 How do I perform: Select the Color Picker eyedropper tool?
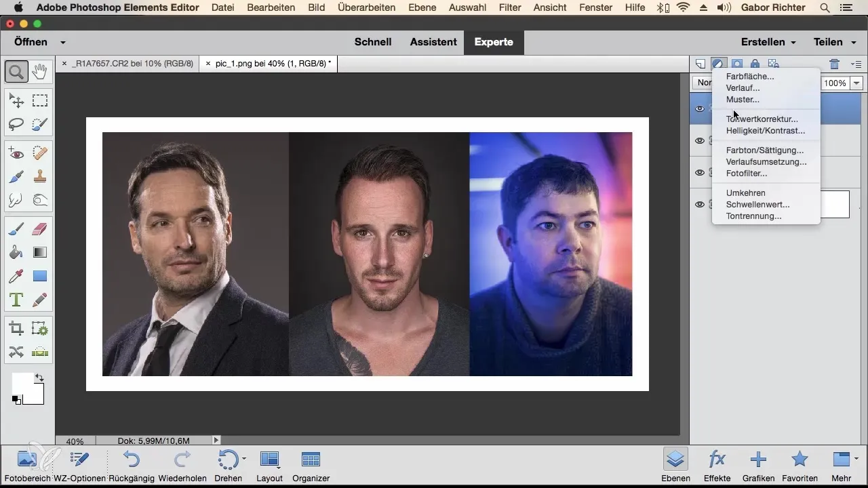tap(17, 276)
